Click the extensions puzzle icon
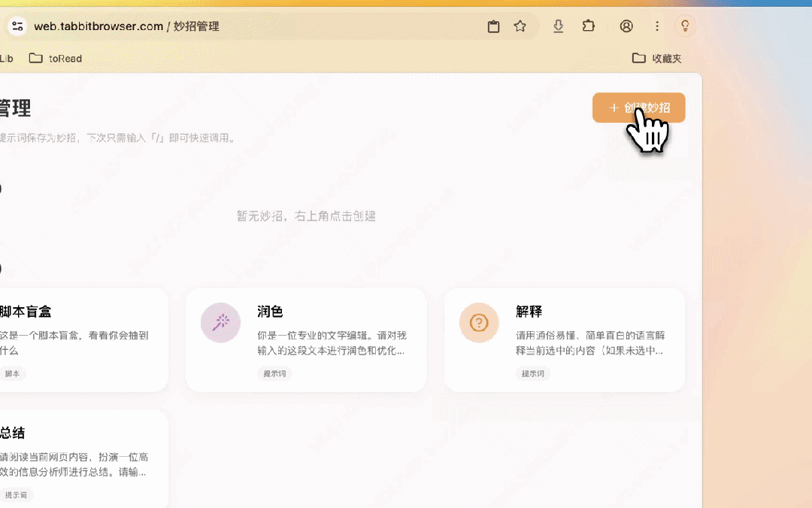Viewport: 812px width, 508px height. pyautogui.click(x=589, y=26)
